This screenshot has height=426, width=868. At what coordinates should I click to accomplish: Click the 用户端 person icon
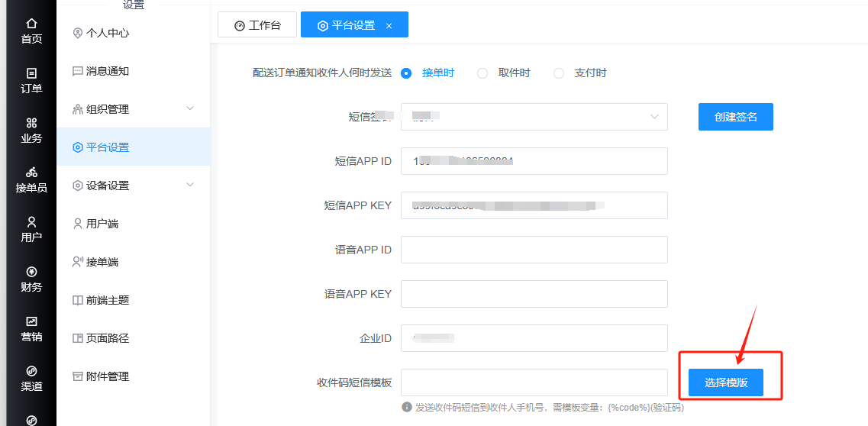click(78, 224)
